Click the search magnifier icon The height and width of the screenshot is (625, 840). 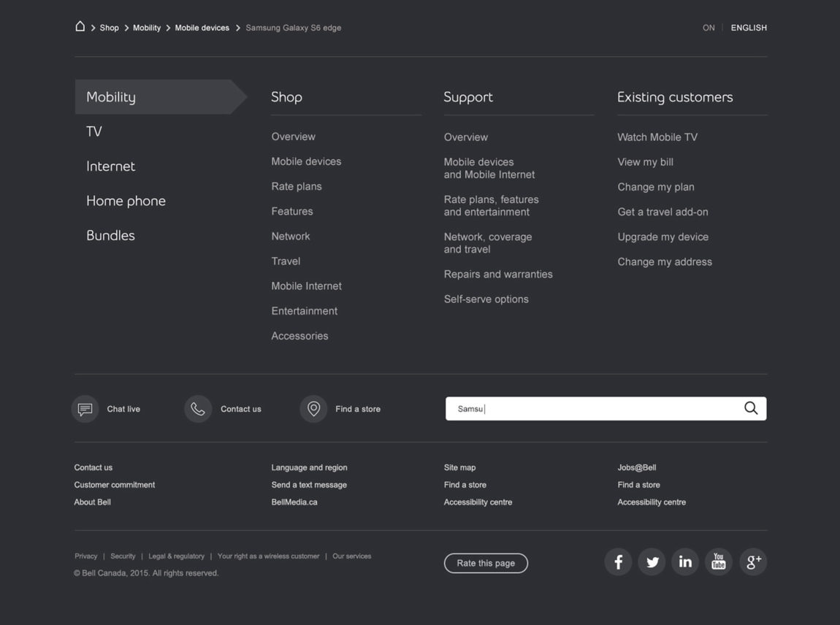click(750, 409)
